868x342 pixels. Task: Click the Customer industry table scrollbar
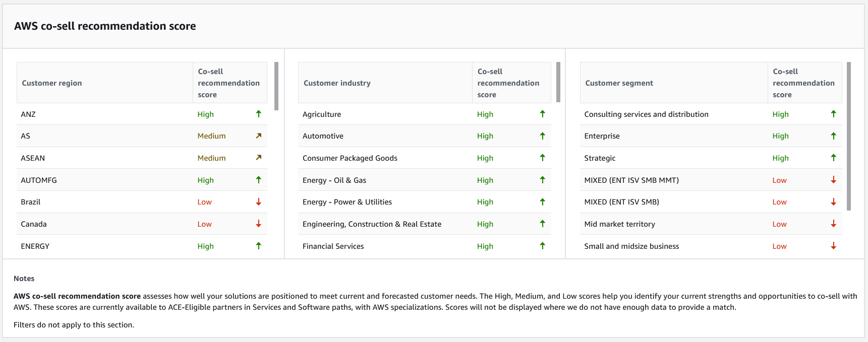[558, 82]
